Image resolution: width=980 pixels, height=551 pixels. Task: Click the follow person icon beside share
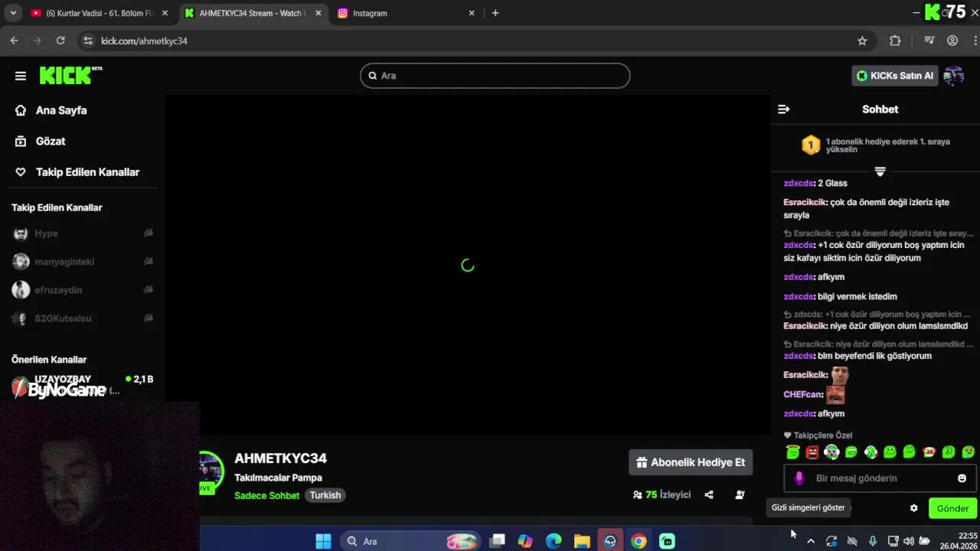tap(740, 495)
